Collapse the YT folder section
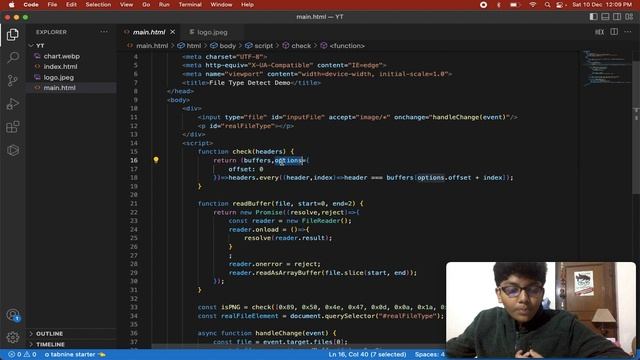Image resolution: width=640 pixels, height=360 pixels. 40,46
